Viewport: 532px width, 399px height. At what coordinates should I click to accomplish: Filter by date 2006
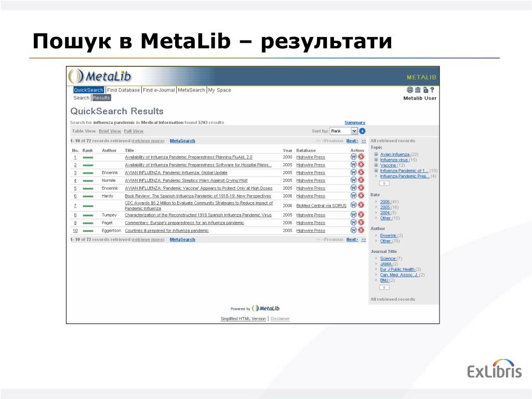385,202
